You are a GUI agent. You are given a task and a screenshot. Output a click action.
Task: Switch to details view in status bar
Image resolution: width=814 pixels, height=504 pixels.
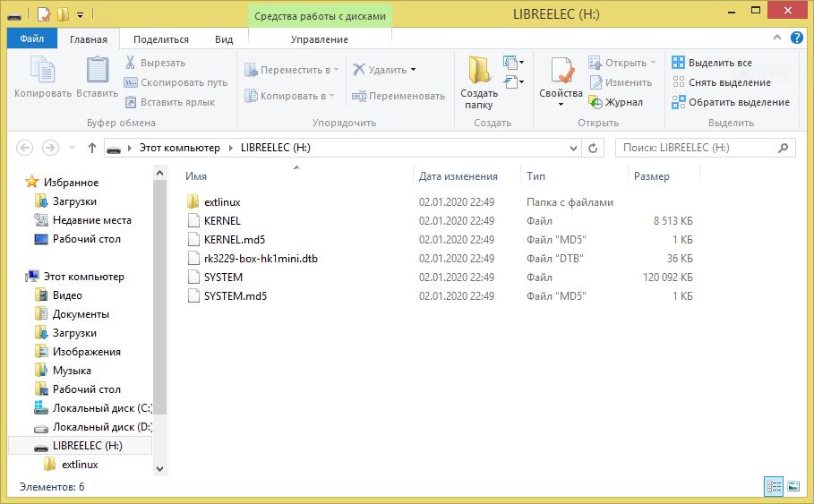[773, 486]
